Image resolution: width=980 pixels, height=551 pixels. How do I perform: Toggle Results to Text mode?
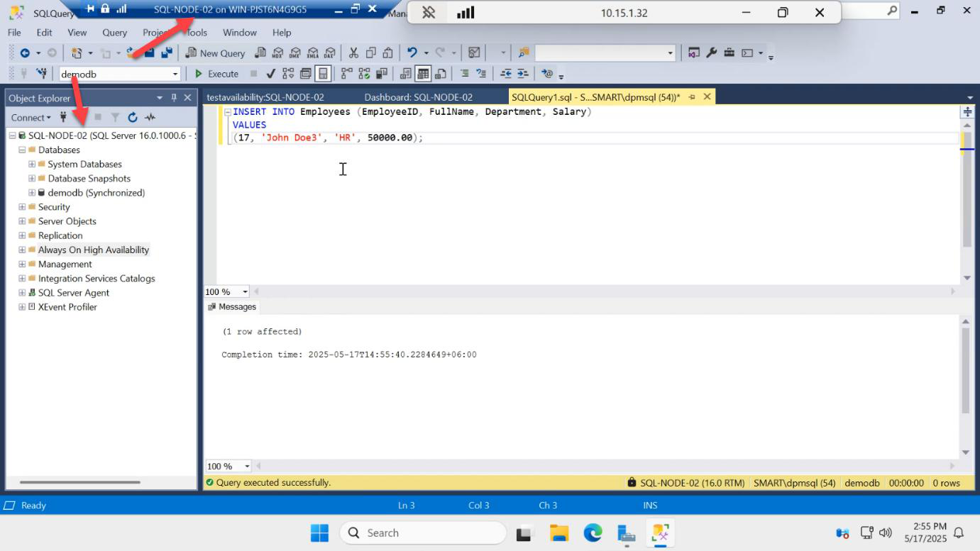[x=406, y=74]
